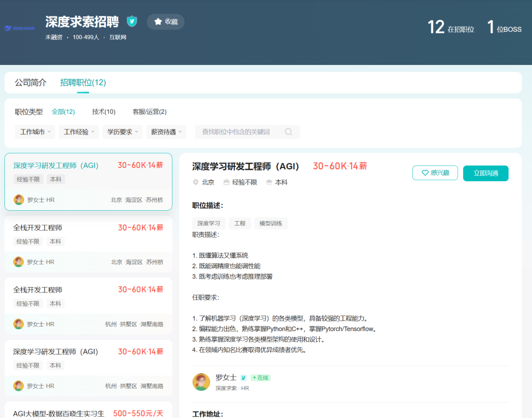Click the 深度求索招聘 company title
The image size is (532, 418).
[x=82, y=22]
